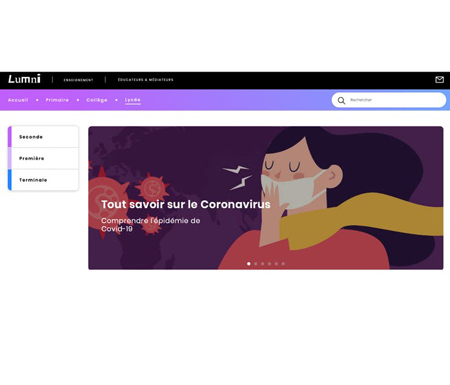Select the first carousel dot

pyautogui.click(x=249, y=264)
